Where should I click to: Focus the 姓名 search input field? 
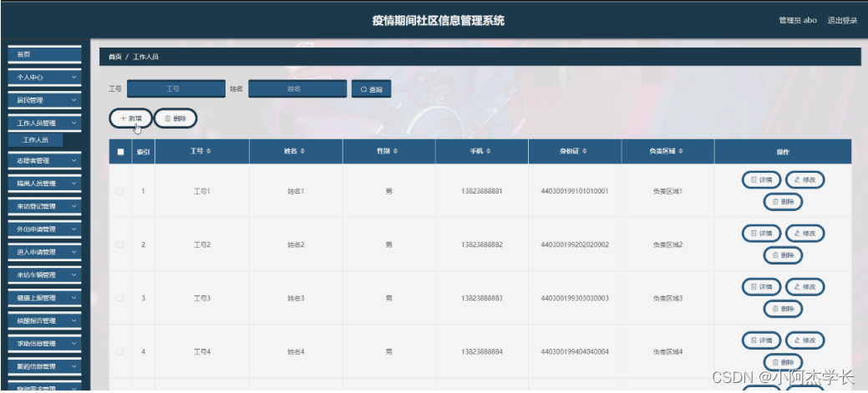(x=297, y=88)
